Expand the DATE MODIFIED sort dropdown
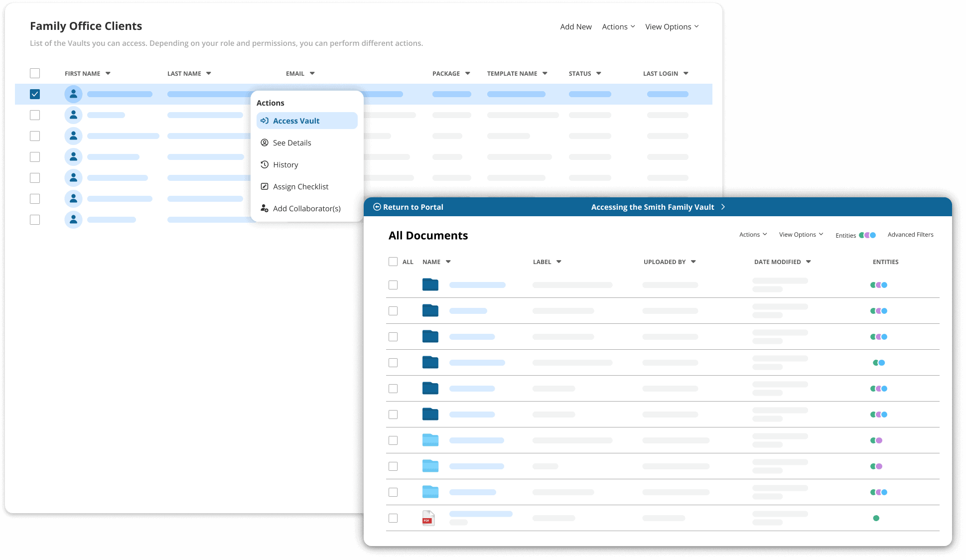This screenshot has height=560, width=966. point(809,262)
